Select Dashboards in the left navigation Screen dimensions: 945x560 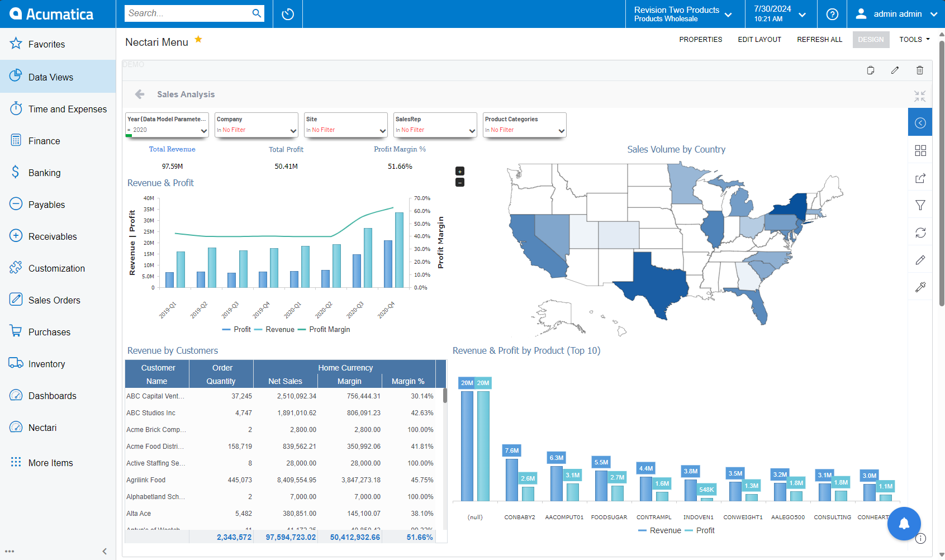tap(52, 396)
